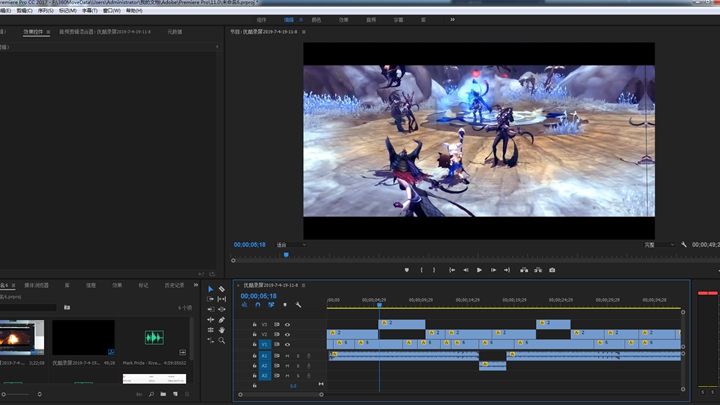Image resolution: width=720 pixels, height=405 pixels.
Task: Click the Extract button
Action: (x=538, y=270)
